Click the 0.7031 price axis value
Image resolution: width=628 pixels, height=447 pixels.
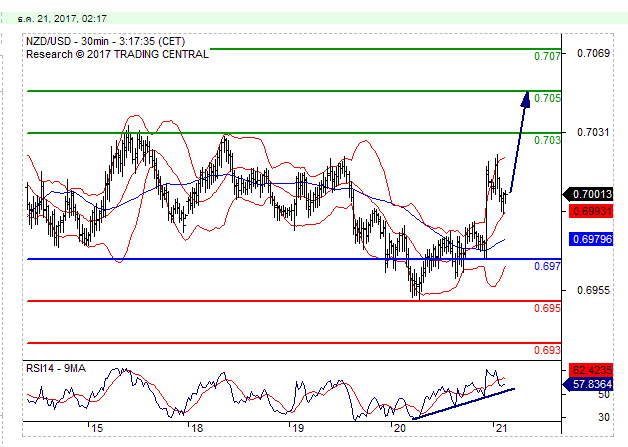593,132
